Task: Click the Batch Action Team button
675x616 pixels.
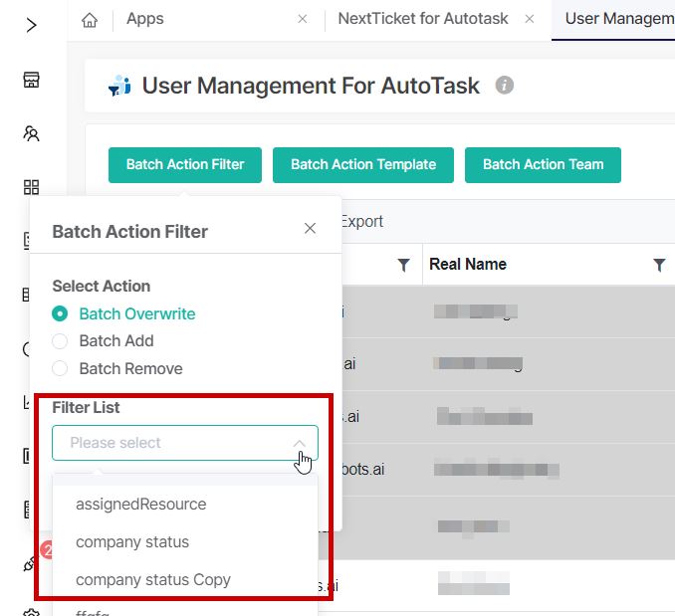Action: point(543,165)
